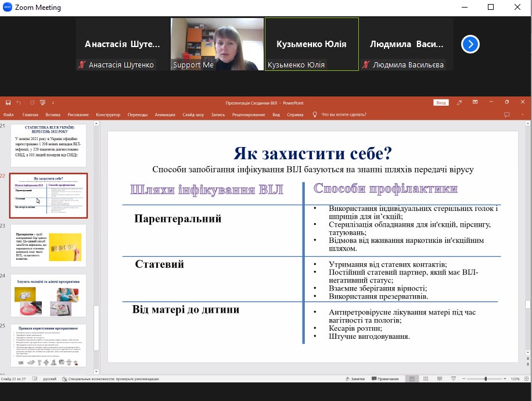
Task: Click the Save icon in PowerPoint
Action: (x=8, y=103)
